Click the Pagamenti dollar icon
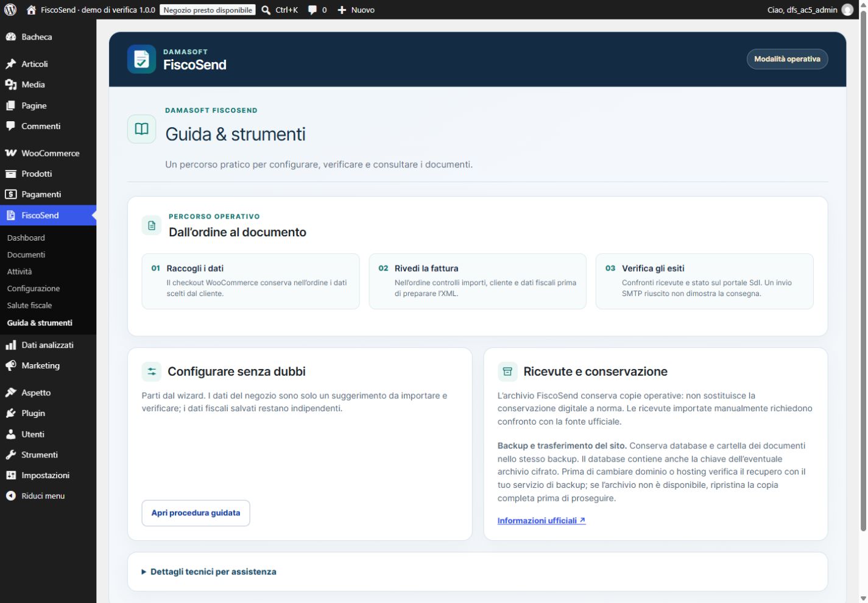This screenshot has height=603, width=868. (x=11, y=194)
